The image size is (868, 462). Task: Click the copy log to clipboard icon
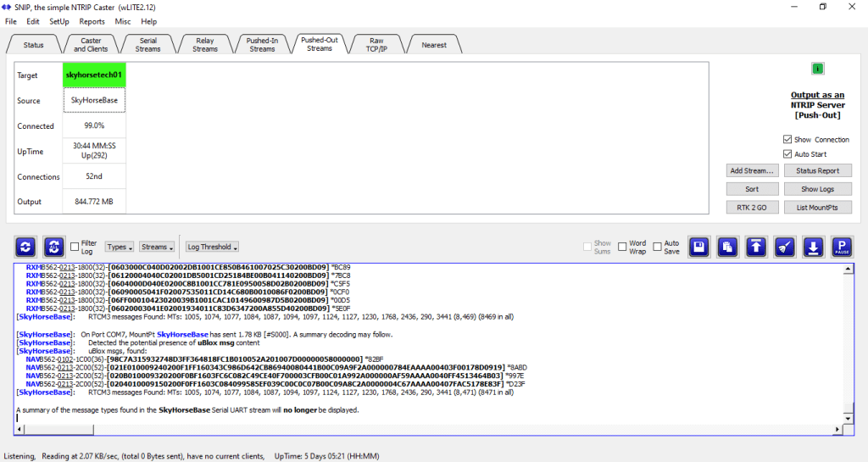pyautogui.click(x=727, y=247)
